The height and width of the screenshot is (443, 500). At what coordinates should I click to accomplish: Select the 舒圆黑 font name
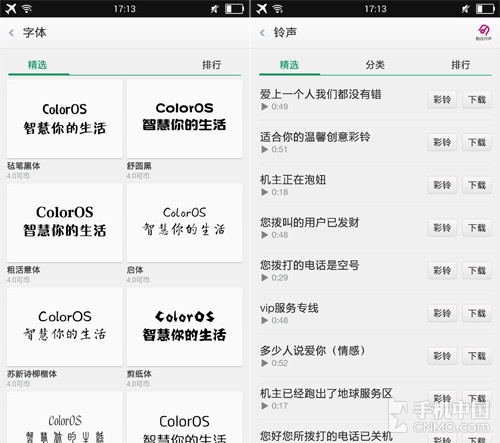[x=139, y=166]
